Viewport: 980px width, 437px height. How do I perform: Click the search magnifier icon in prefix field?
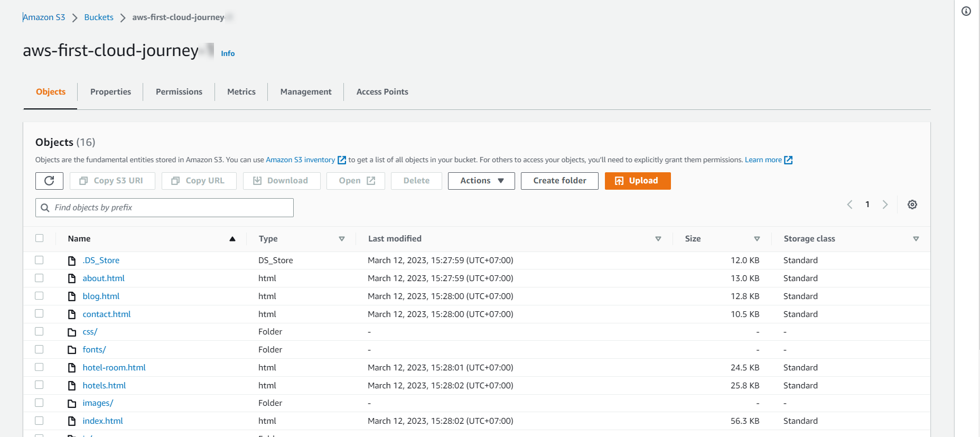pos(45,208)
